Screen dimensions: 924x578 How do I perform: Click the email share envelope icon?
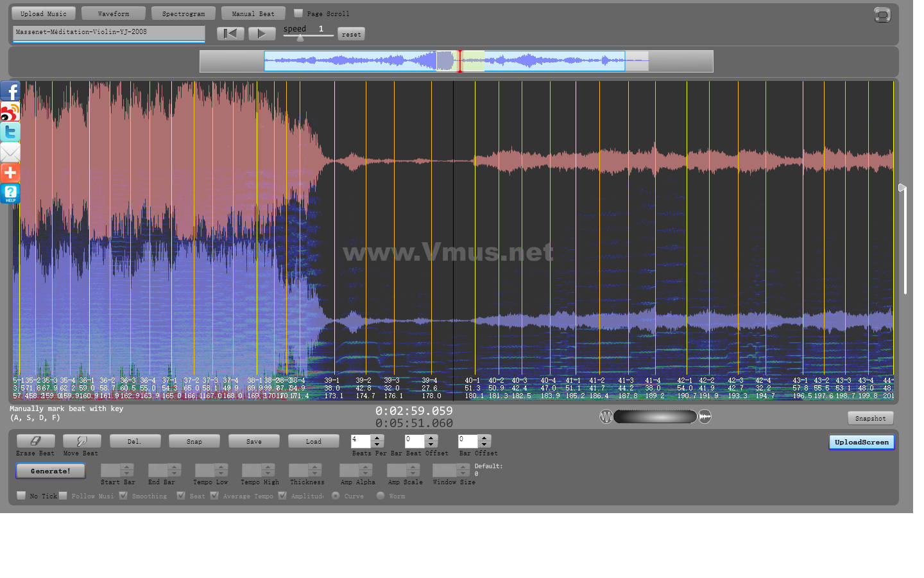pyautogui.click(x=10, y=153)
